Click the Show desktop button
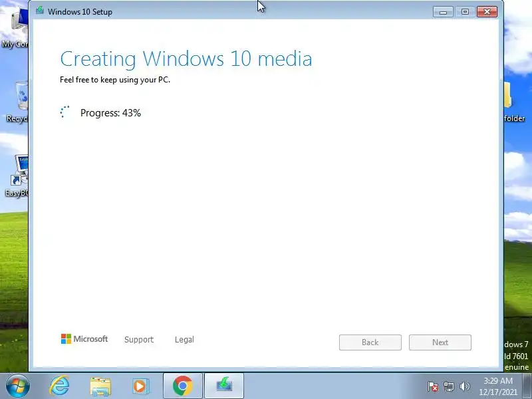This screenshot has height=399, width=532. (527, 386)
